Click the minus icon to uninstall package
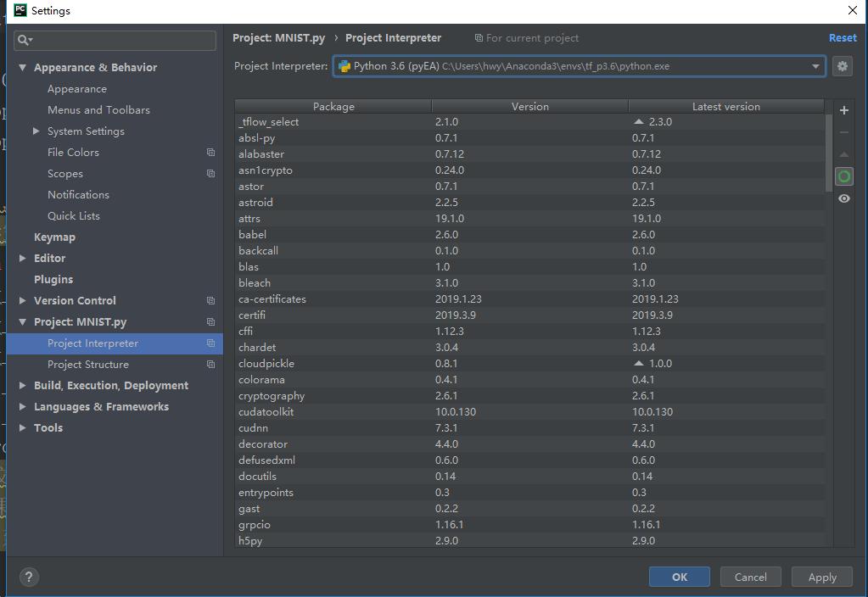 pyautogui.click(x=843, y=132)
